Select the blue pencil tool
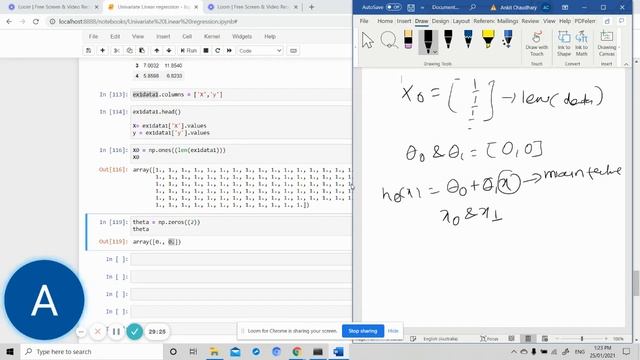640x360 pixels. tap(468, 40)
